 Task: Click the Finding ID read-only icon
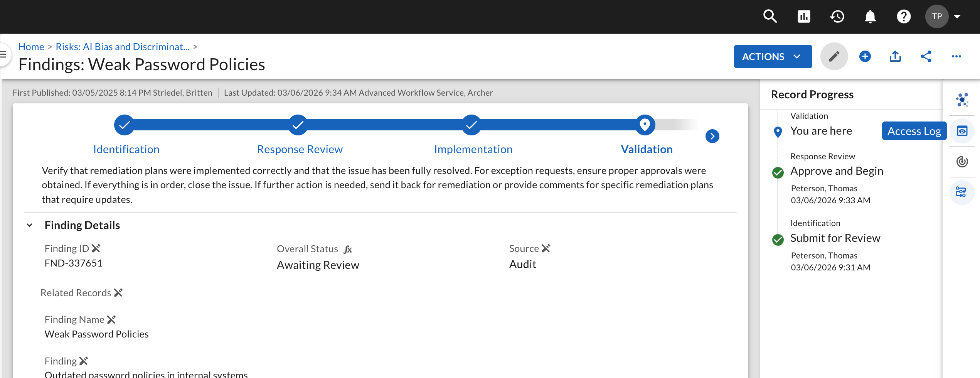coord(96,248)
